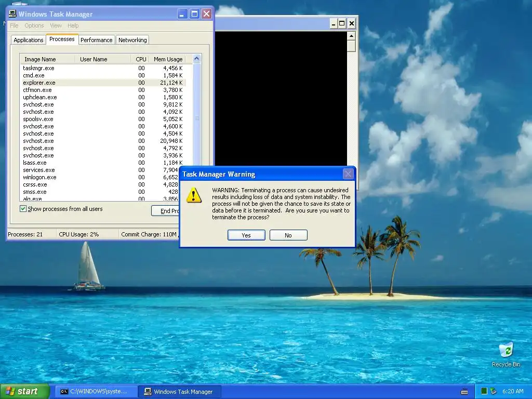This screenshot has height=399, width=532.
Task: Click the on-screen keyboard tray icon
Action: tap(464, 392)
